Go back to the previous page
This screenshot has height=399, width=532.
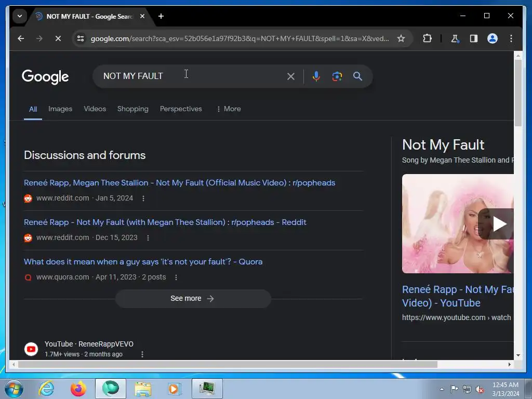(x=21, y=38)
